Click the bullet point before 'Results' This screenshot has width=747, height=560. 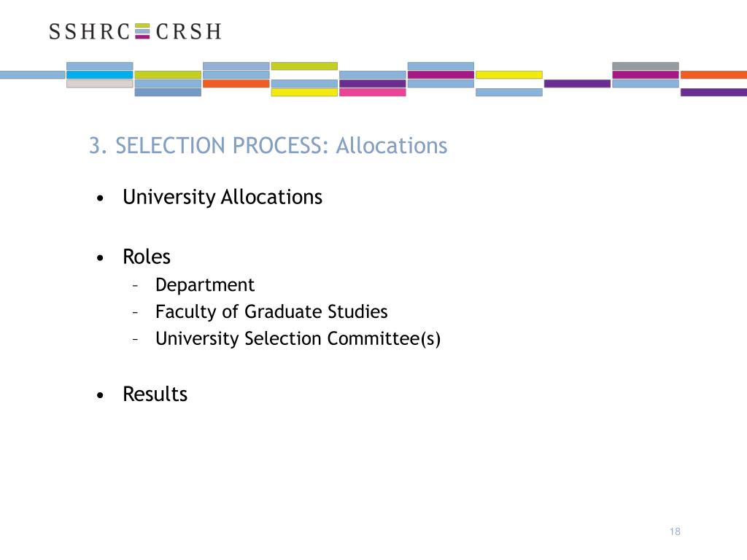pos(100,395)
